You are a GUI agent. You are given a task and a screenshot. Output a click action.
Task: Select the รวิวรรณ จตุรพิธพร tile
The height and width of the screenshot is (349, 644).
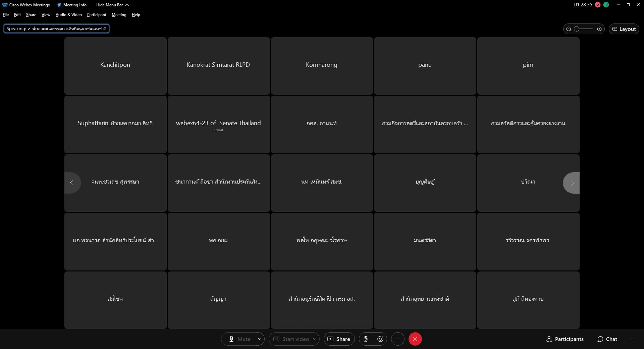tap(528, 242)
